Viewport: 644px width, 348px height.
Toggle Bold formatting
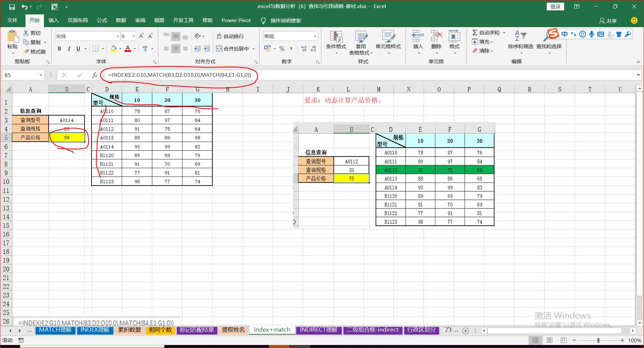(x=59, y=49)
